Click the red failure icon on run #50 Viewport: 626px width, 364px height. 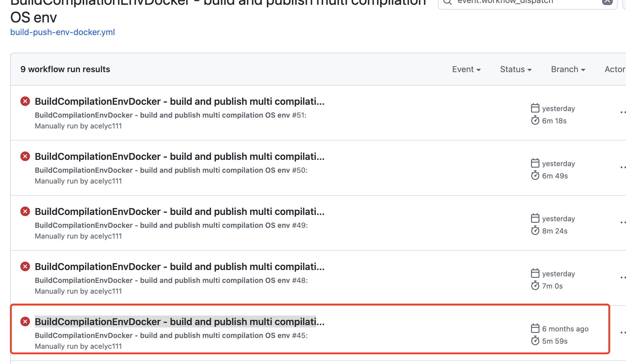pos(25,156)
